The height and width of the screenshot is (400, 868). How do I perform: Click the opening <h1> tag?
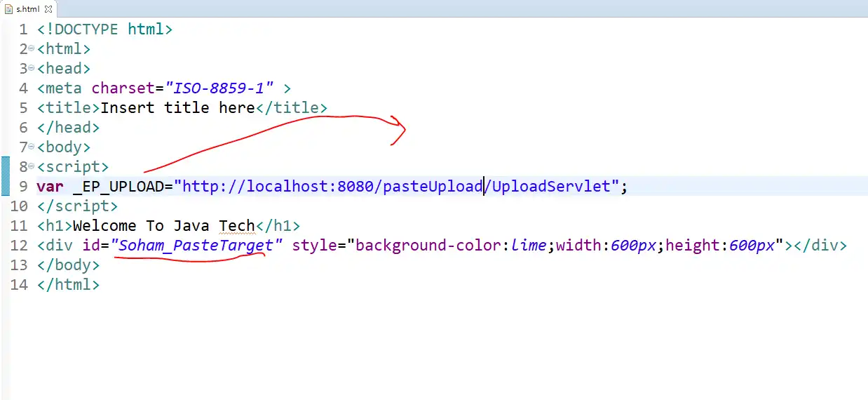[x=55, y=226]
